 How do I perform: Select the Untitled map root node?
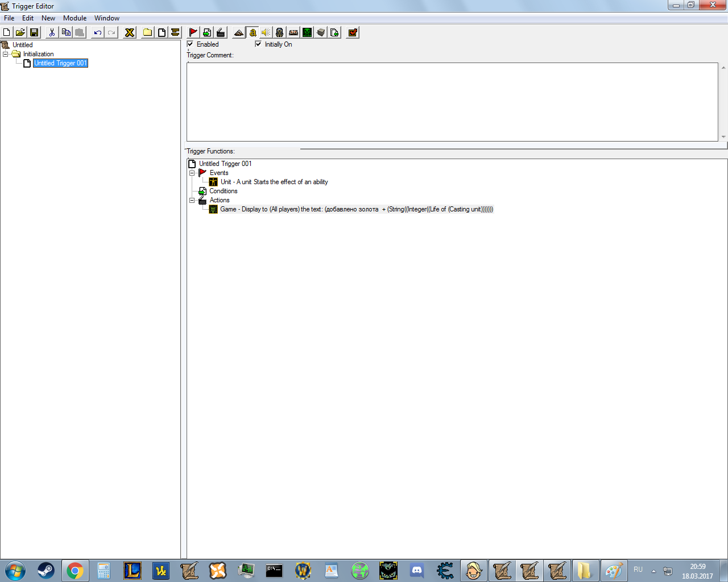click(23, 45)
